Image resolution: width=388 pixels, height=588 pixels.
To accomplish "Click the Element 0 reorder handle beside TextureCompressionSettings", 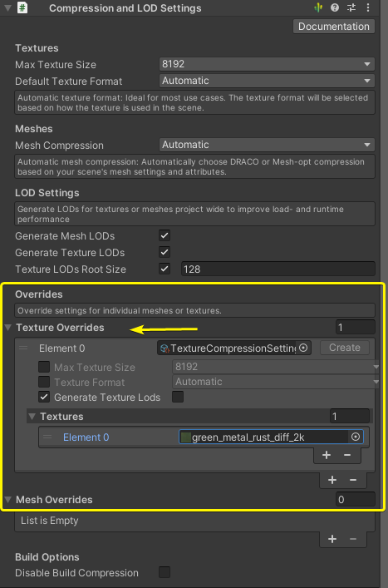I will tap(23, 348).
